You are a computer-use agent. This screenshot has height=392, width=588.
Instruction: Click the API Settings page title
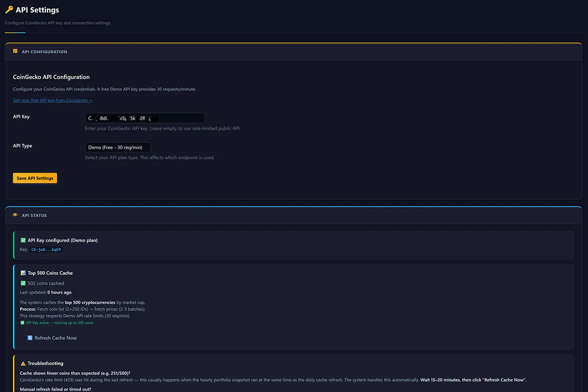pyautogui.click(x=37, y=10)
